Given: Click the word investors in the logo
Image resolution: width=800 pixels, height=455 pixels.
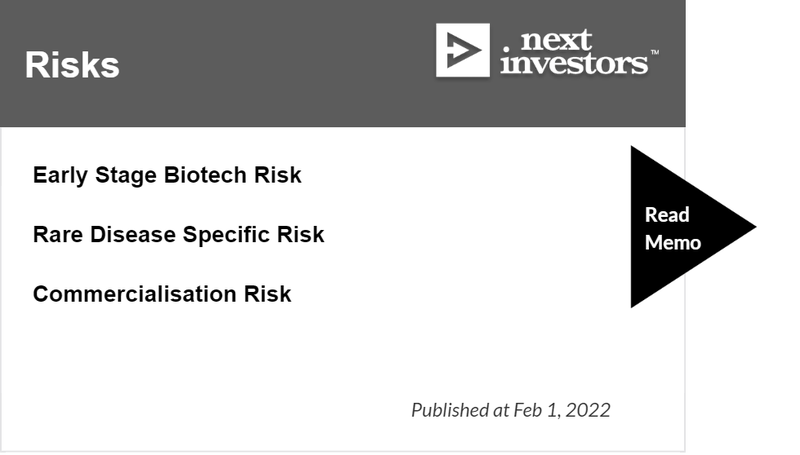Looking at the screenshot, I should point(574,63).
